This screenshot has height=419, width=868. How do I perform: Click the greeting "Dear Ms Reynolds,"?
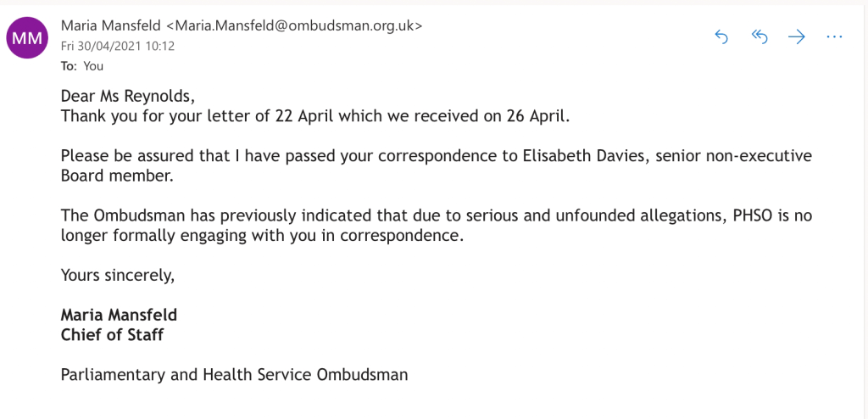(122, 97)
